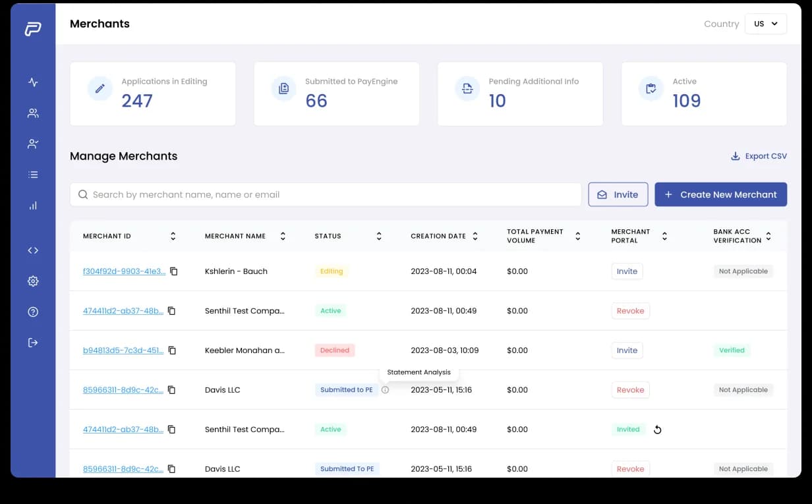This screenshot has width=812, height=504.
Task: Open the user-check sidebar icon
Action: coord(33,144)
